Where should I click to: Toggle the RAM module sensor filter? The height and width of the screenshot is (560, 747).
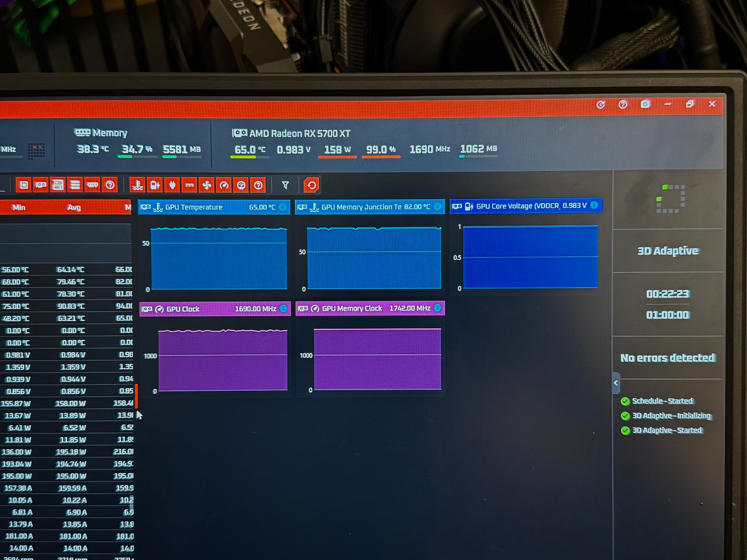[92, 185]
